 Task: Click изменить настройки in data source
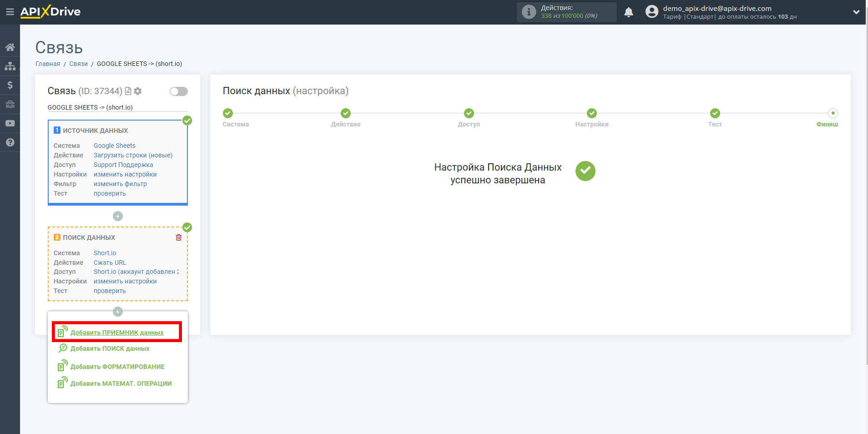click(x=125, y=174)
